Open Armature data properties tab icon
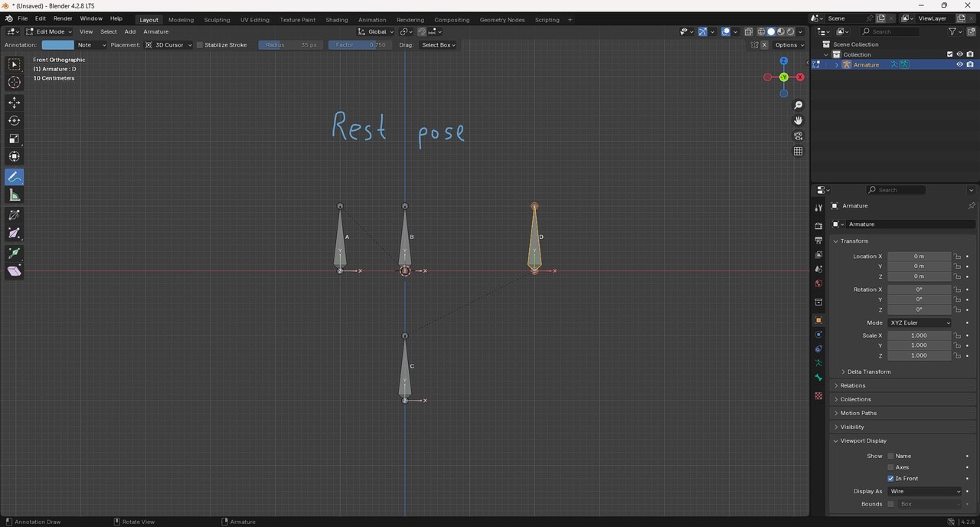Screen dimensions: 980x527 (x=818, y=362)
